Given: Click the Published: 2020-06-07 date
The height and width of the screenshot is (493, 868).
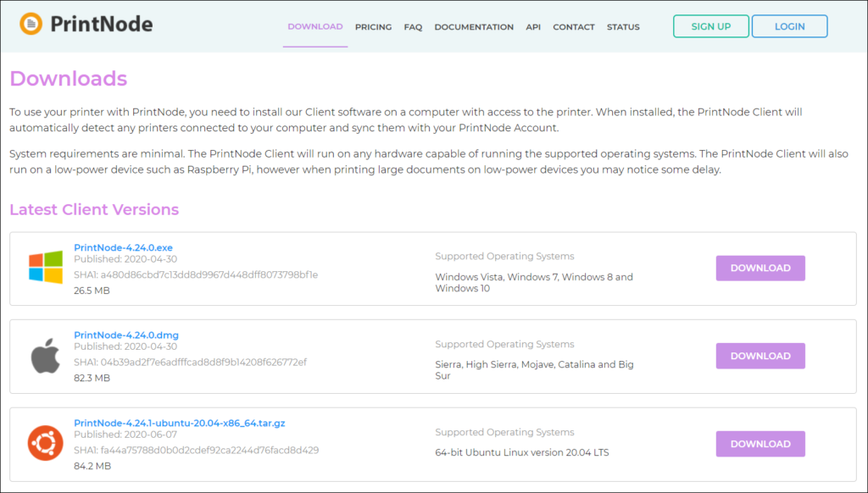Looking at the screenshot, I should tap(125, 435).
